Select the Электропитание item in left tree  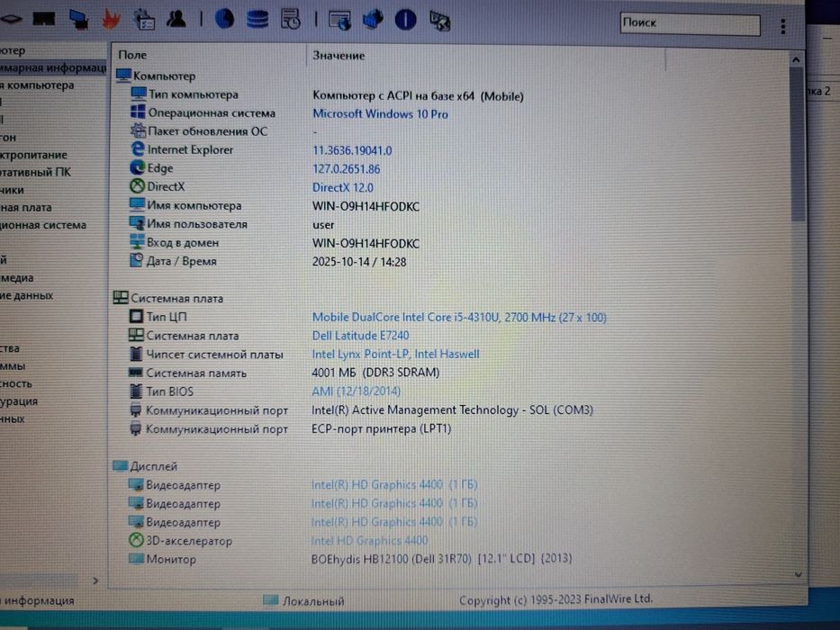coord(33,155)
